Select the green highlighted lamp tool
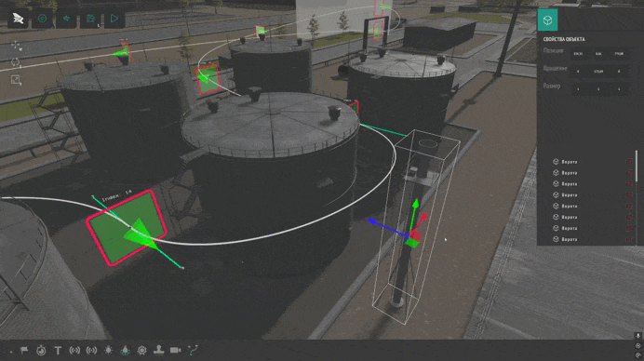The width and height of the screenshot is (644, 361). 126,351
